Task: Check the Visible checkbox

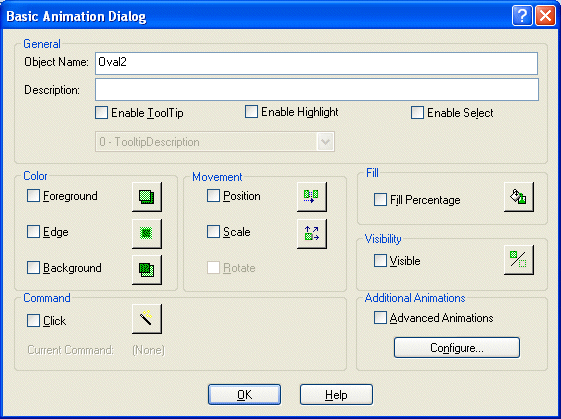Action: point(380,260)
